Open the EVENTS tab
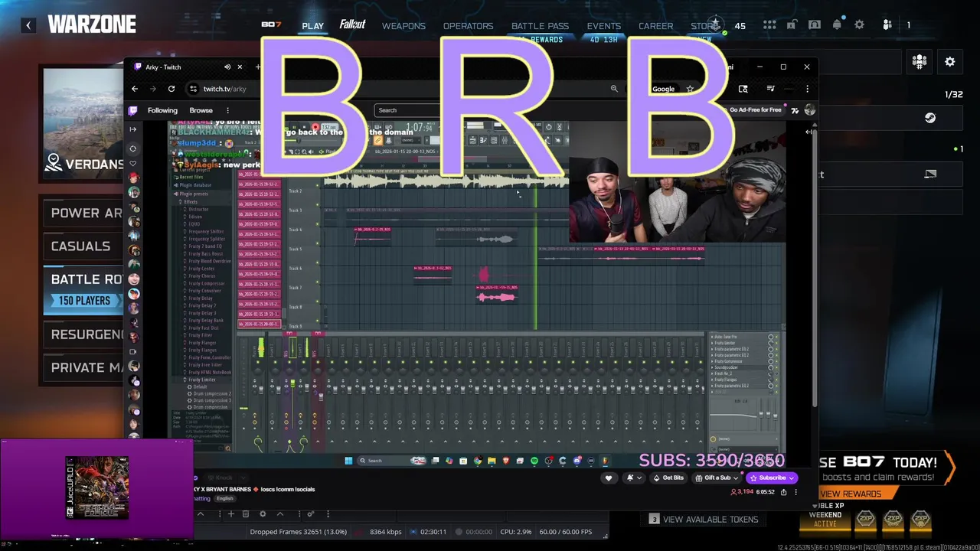This screenshot has height=551, width=980. [604, 26]
